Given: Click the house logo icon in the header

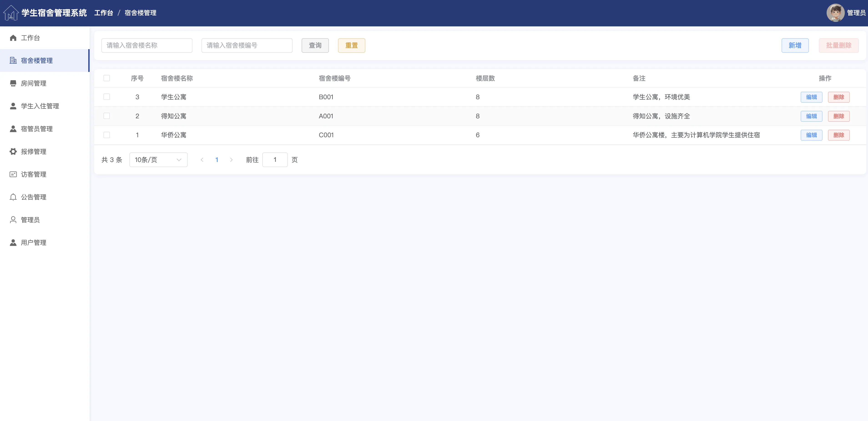Looking at the screenshot, I should 11,13.
